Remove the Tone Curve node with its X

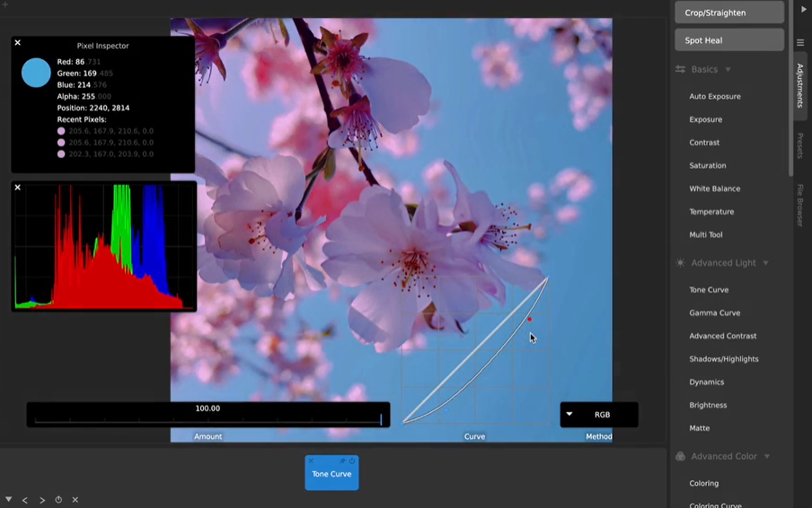(x=312, y=460)
